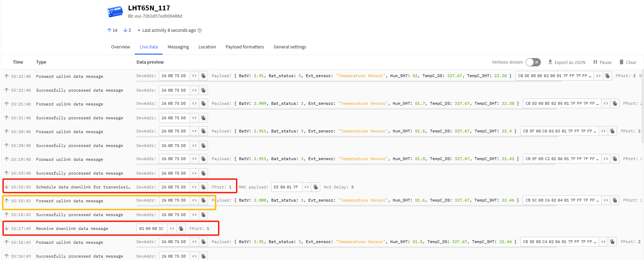
Task: Copy raw payload CB 5E 08 C4 at 15:16:43
Action: pyautogui.click(x=612, y=242)
